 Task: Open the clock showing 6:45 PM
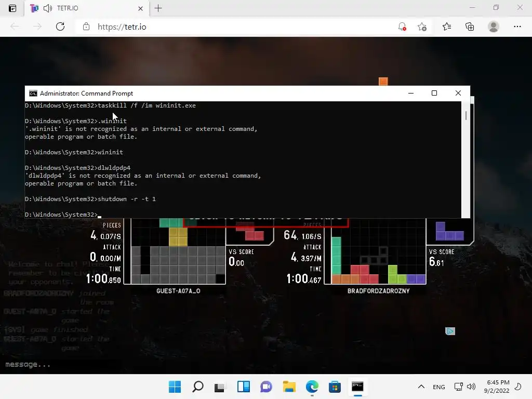tap(497, 387)
